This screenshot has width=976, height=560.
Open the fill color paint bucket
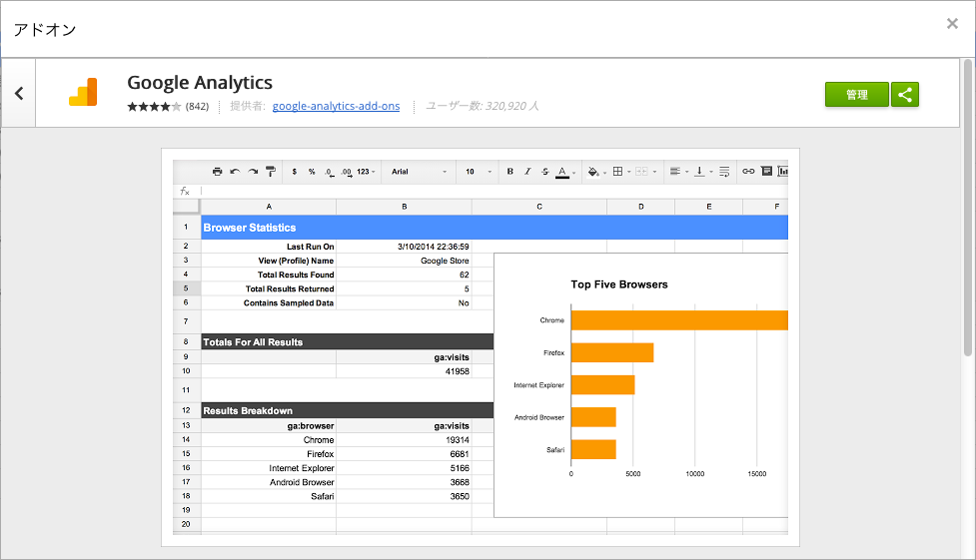point(593,171)
